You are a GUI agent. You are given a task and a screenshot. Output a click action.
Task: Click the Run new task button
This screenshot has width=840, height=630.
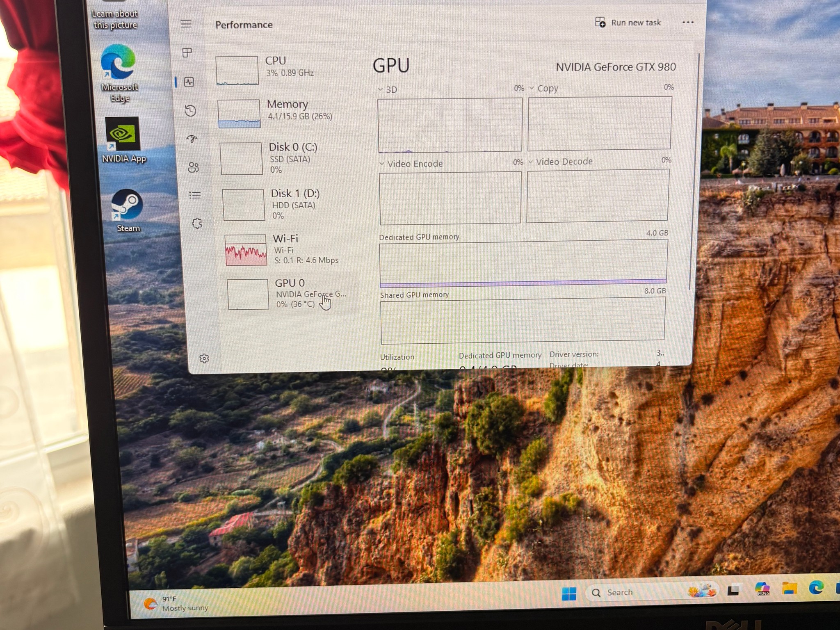pos(628,23)
